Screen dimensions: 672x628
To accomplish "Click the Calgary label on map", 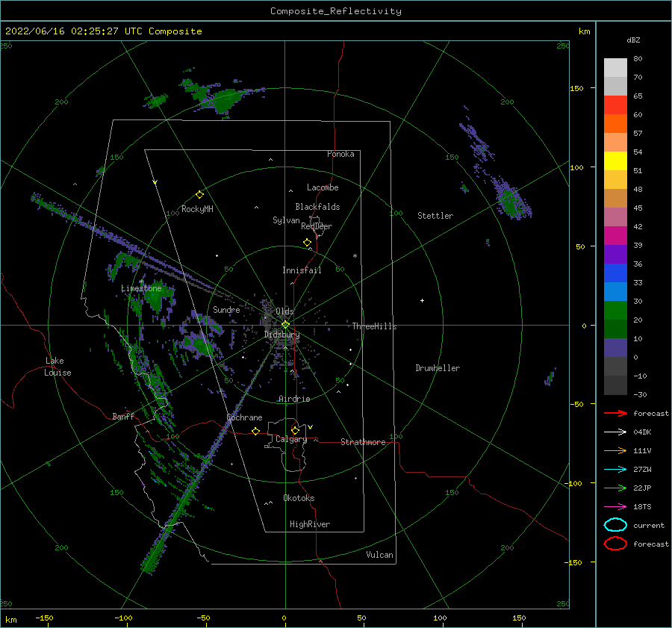I will click(x=291, y=439).
